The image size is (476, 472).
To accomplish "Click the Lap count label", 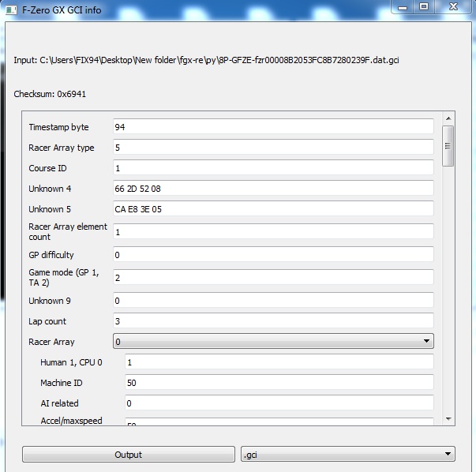I will click(x=47, y=321).
